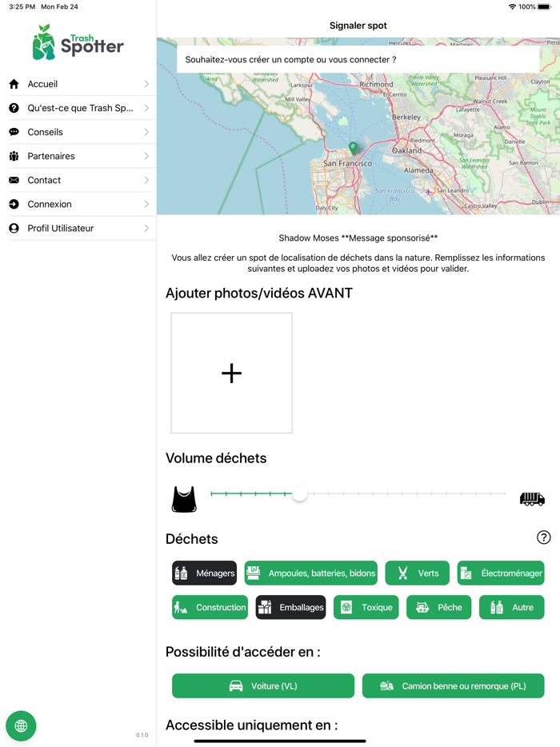
Task: Click the question mark icon in sidebar
Action: [x=14, y=108]
